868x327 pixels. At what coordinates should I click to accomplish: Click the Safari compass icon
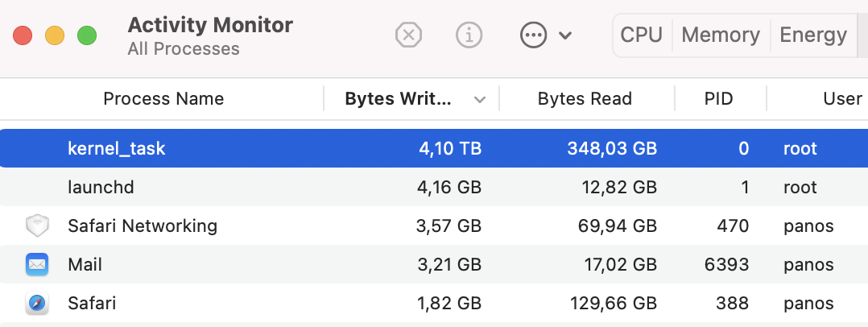click(x=37, y=304)
